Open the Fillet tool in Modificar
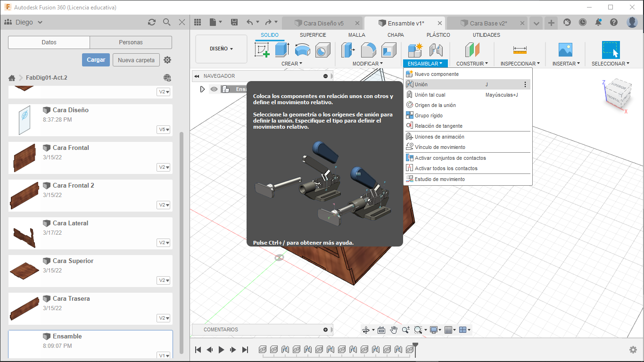The height and width of the screenshot is (362, 644). coord(368,49)
